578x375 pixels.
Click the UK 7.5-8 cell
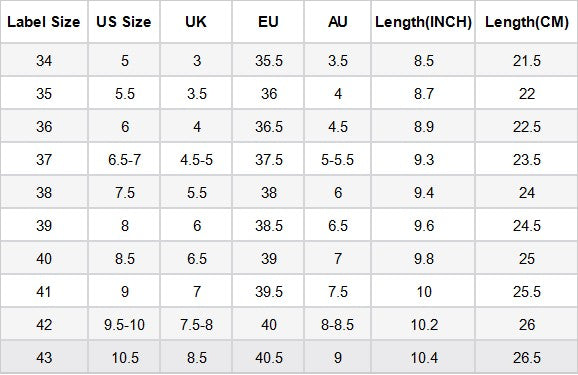click(196, 324)
